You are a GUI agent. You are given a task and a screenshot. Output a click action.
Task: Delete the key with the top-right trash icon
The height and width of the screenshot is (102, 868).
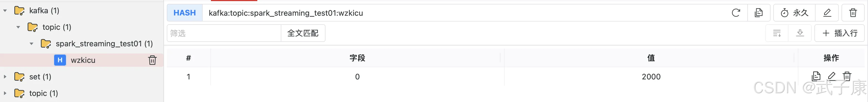[853, 13]
